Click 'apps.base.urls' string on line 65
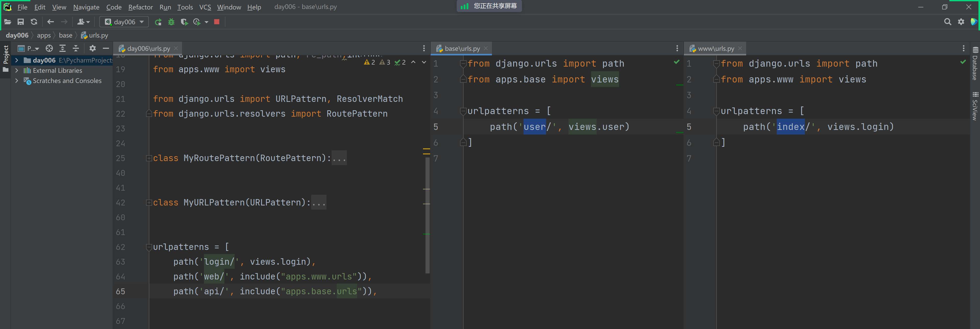 (321, 291)
